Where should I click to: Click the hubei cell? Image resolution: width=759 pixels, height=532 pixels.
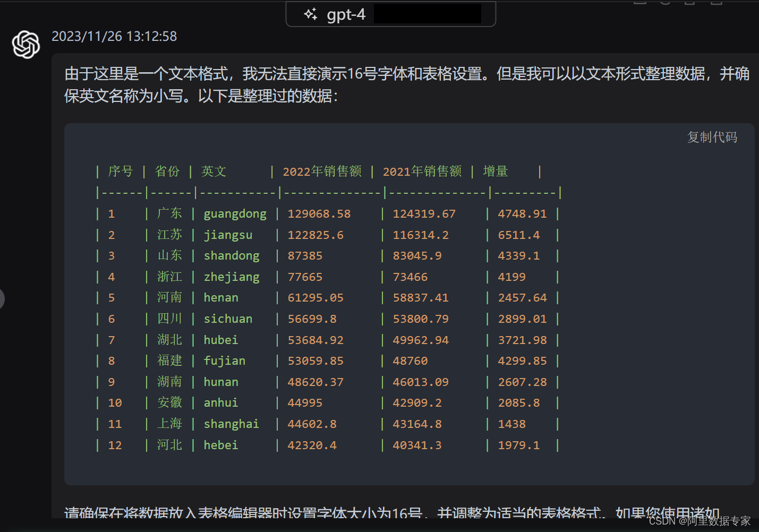point(221,340)
